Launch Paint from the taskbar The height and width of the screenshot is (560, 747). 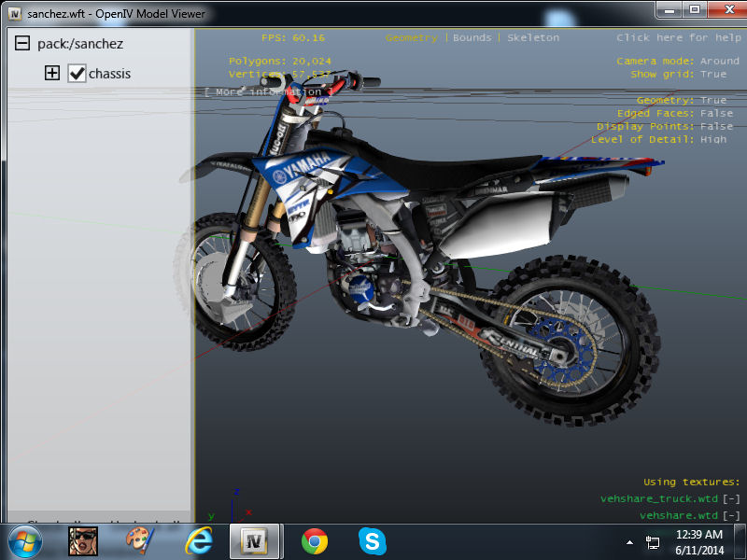140,541
